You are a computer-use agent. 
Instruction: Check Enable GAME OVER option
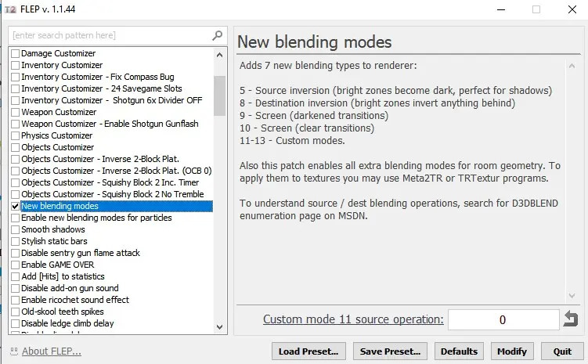[16, 265]
